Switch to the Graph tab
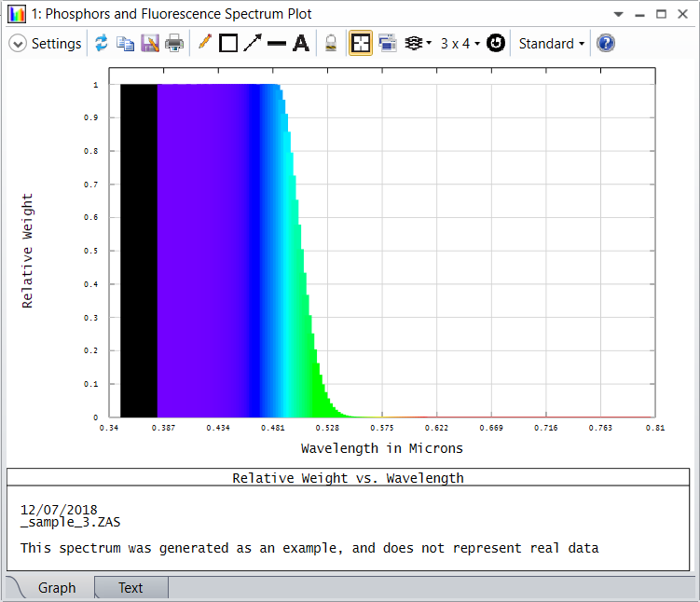Viewport: 700px width, 602px height. 57,588
